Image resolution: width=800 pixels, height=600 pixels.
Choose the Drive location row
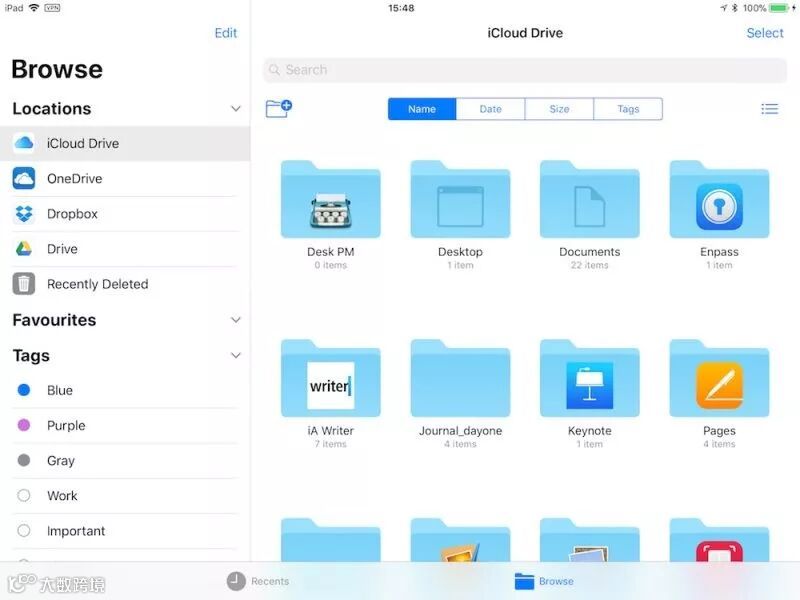pyautogui.click(x=125, y=249)
